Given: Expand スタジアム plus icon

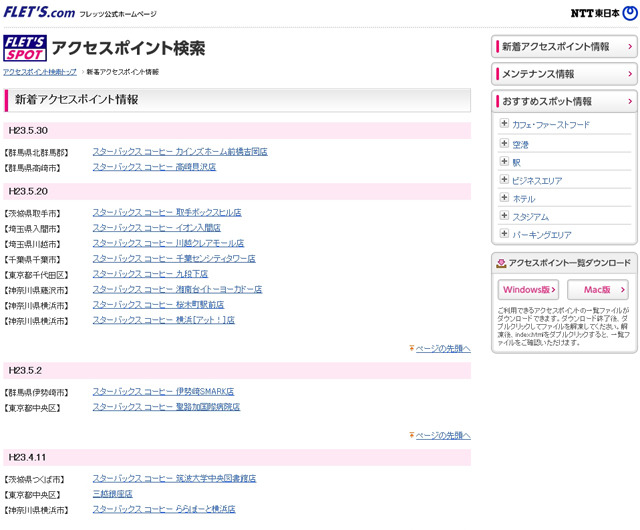Looking at the screenshot, I should pyautogui.click(x=504, y=216).
